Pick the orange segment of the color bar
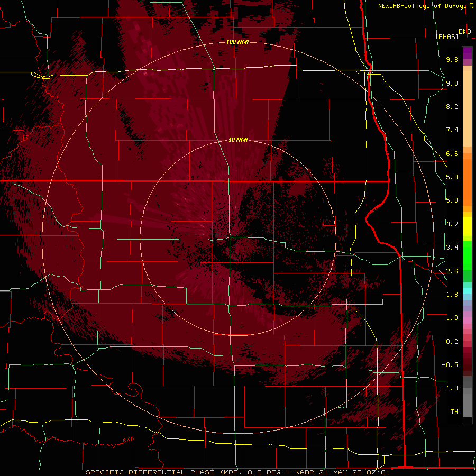The image size is (476, 476). click(467, 182)
